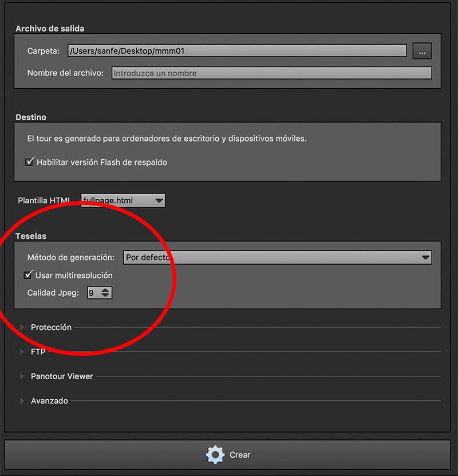Screen dimensions: 458x476
Task: Expand the Panotour Viewer section
Action: coord(23,376)
